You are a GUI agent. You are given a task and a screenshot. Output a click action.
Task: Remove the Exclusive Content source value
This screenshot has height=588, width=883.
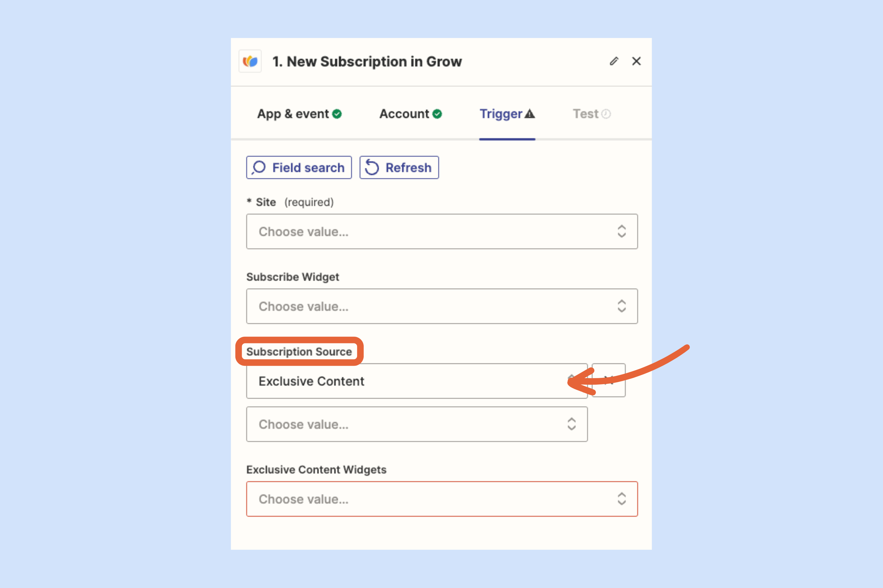[608, 380]
